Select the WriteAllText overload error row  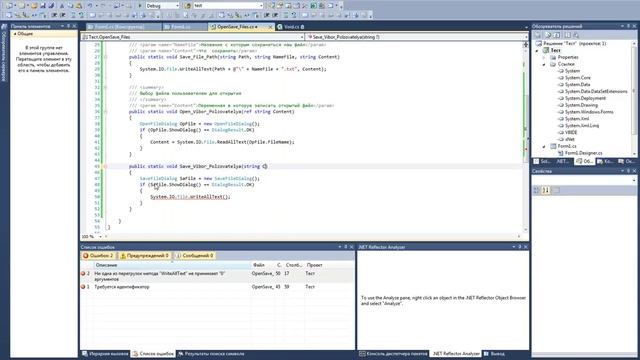218,276
